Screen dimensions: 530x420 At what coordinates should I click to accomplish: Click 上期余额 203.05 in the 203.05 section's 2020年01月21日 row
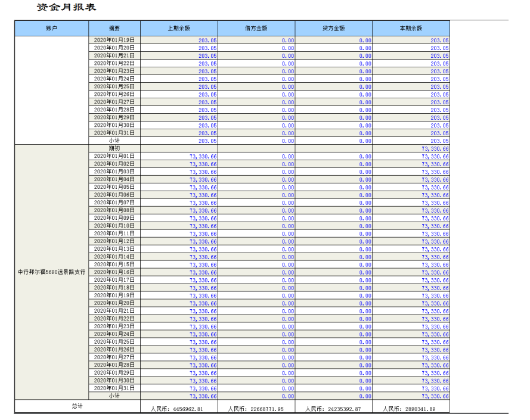tap(207, 56)
